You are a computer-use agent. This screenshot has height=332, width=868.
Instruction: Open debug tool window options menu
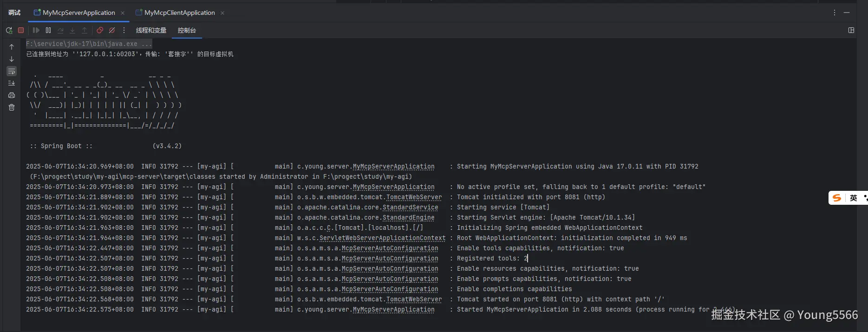click(x=835, y=13)
